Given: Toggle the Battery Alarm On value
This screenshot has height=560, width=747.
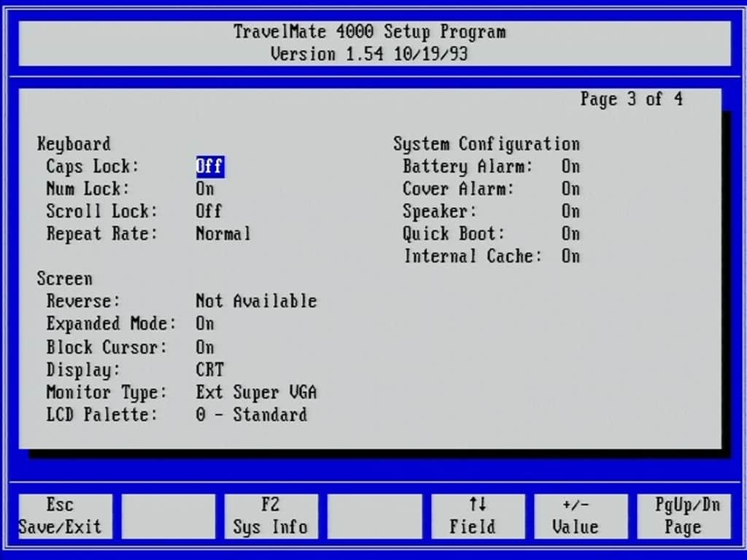Looking at the screenshot, I should coord(570,166).
